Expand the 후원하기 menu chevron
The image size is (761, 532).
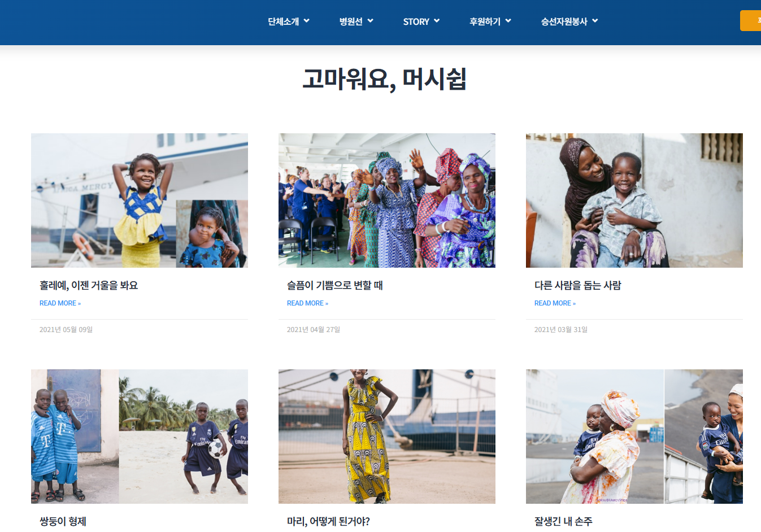tap(508, 21)
